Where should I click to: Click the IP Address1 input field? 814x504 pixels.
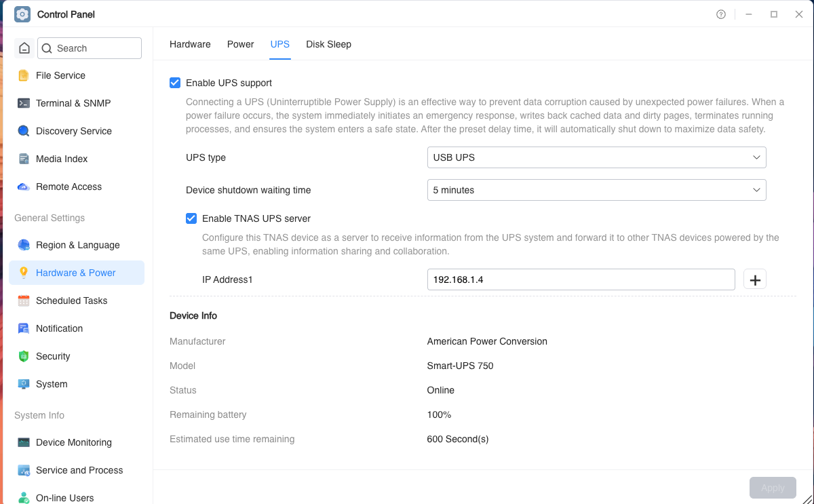[x=581, y=279]
